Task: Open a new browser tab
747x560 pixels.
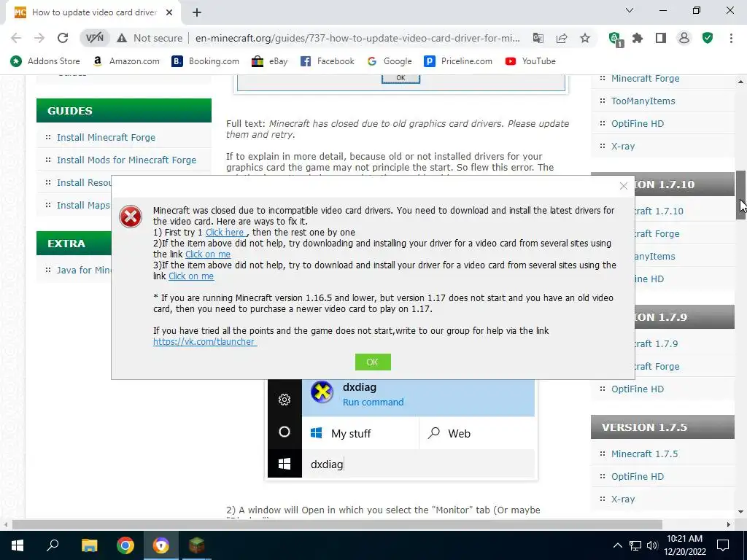Action: point(197,13)
